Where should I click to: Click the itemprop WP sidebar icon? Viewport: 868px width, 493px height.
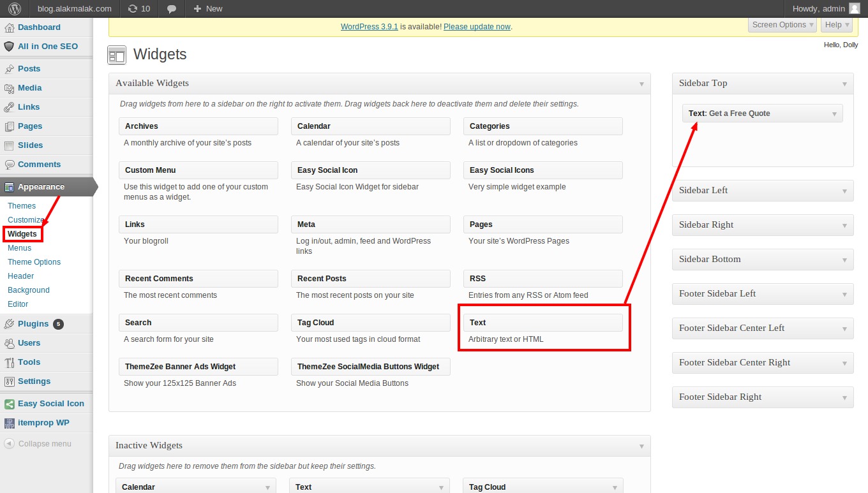pyautogui.click(x=9, y=422)
